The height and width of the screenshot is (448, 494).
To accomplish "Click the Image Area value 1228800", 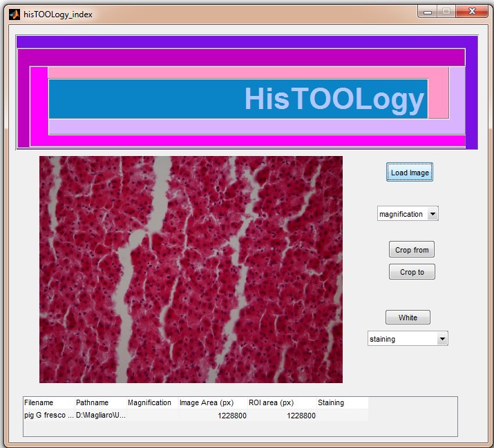I will click(213, 416).
